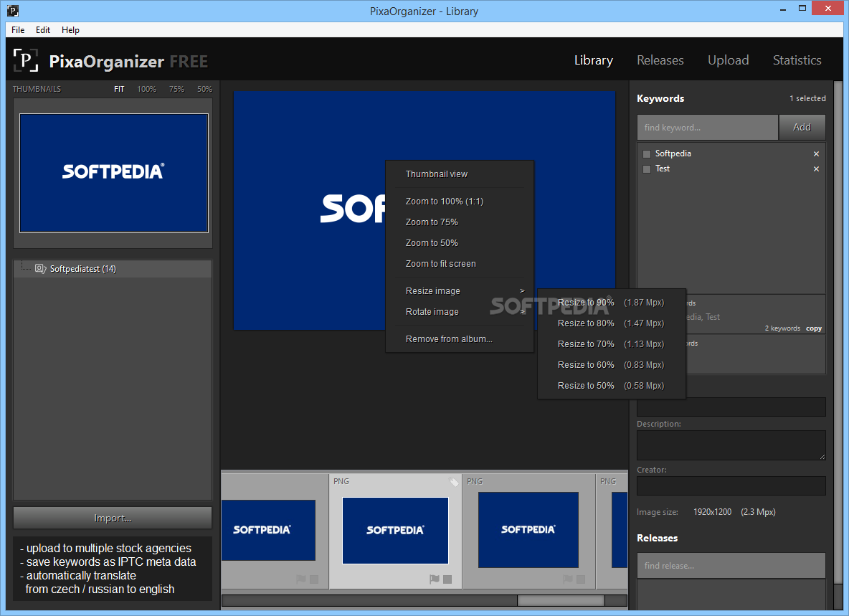Click the album icon beside Softpediatest
The width and height of the screenshot is (849, 616).
pyautogui.click(x=40, y=268)
